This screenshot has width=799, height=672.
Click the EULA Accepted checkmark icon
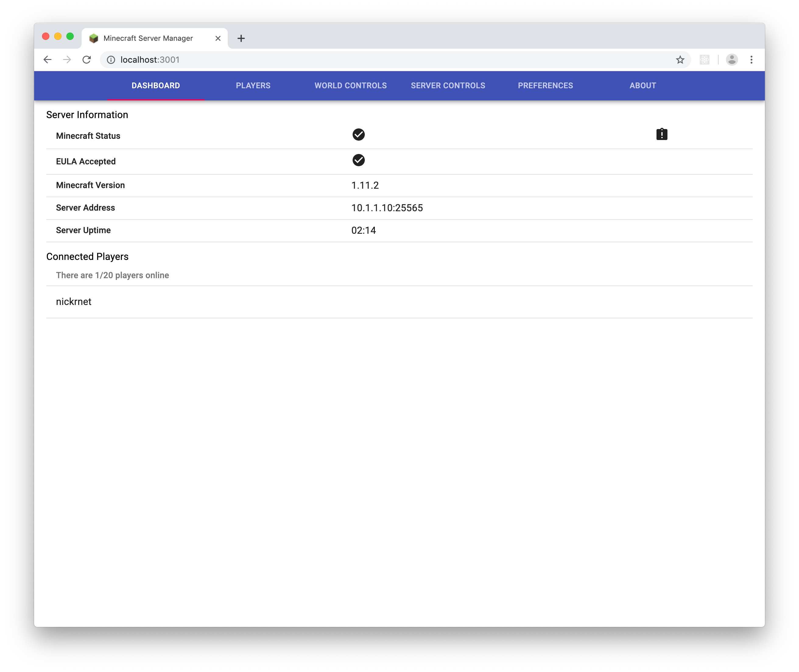point(357,160)
